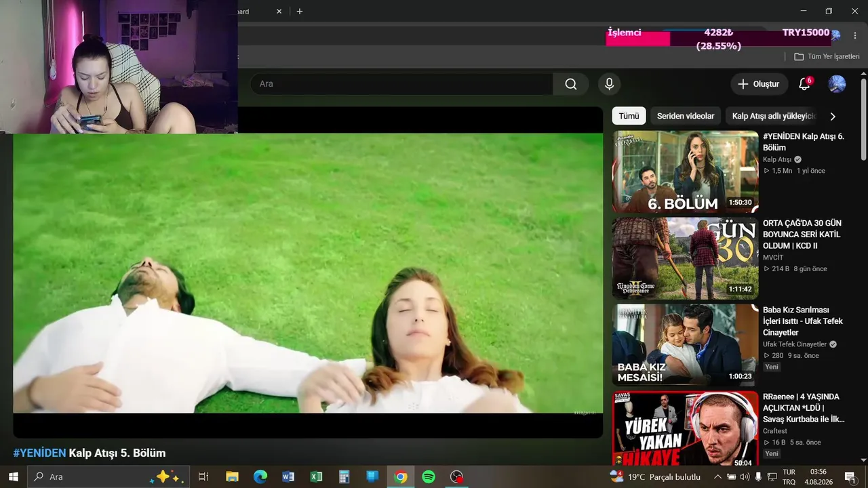Open a new browser tab with plus icon
The image size is (868, 488).
coord(300,12)
